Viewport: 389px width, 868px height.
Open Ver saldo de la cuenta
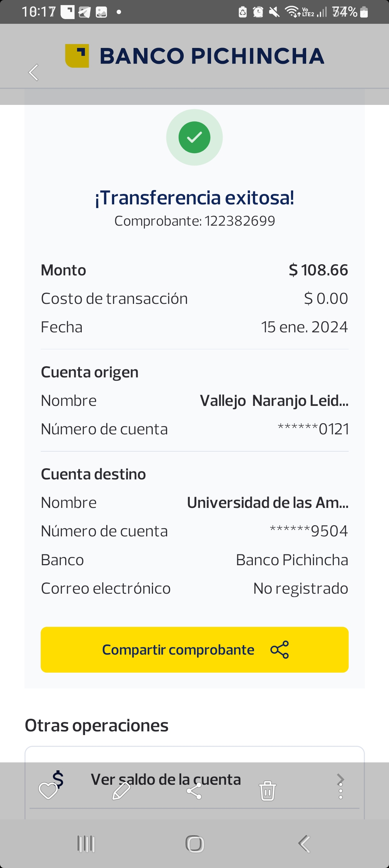[166, 779]
